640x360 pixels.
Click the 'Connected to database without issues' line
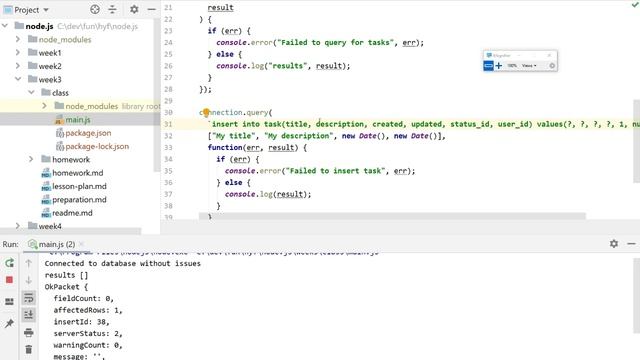(x=122, y=263)
